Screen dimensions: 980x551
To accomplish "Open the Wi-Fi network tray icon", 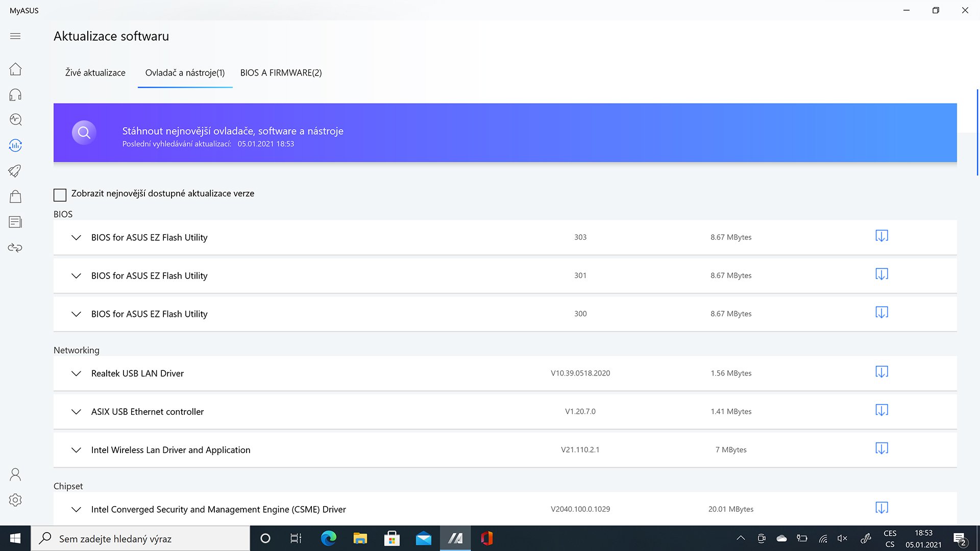I will pos(823,538).
